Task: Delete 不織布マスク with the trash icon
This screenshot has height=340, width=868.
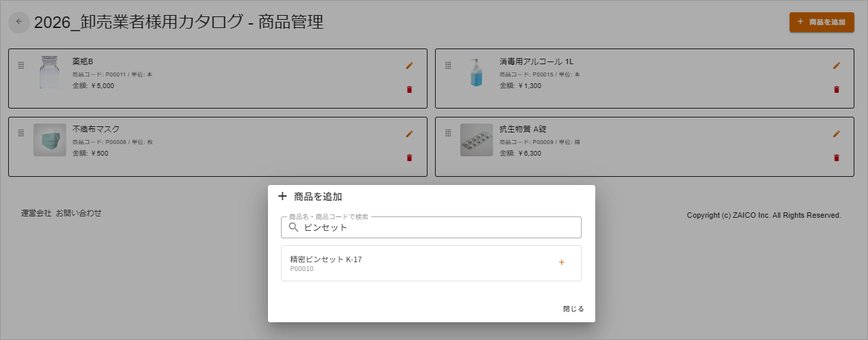Action: tap(409, 158)
